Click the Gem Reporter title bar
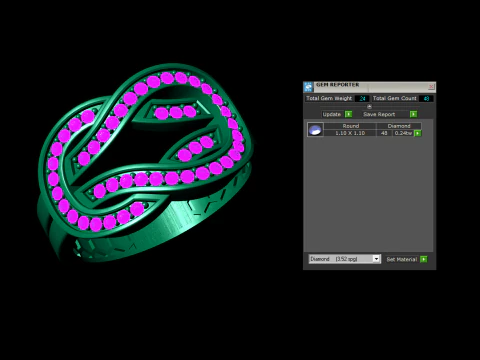480x360 pixels. (x=370, y=87)
